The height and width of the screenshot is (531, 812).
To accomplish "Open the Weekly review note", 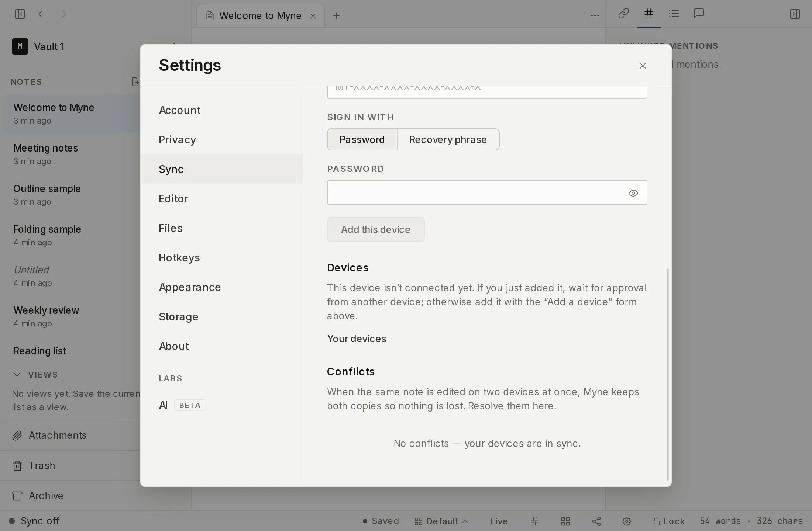I will coord(72,316).
